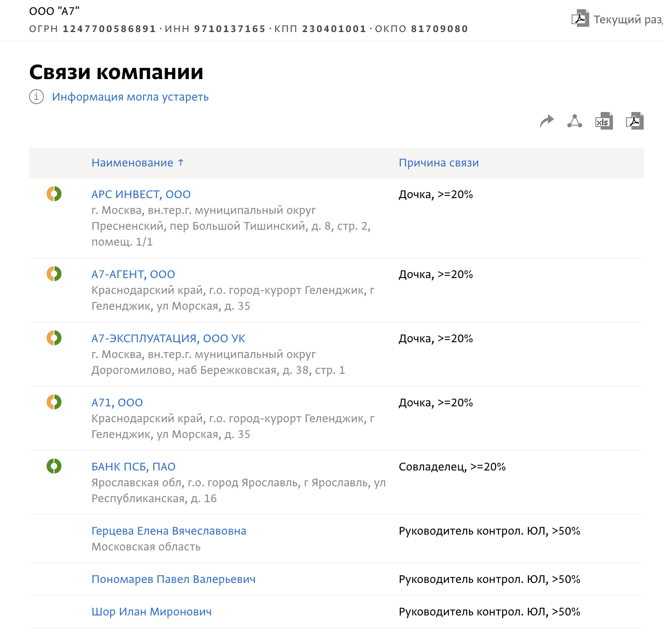The width and height of the screenshot is (663, 644).
Task: Open the АРС ИНВЕСТ, ООО company page
Action: 141,194
